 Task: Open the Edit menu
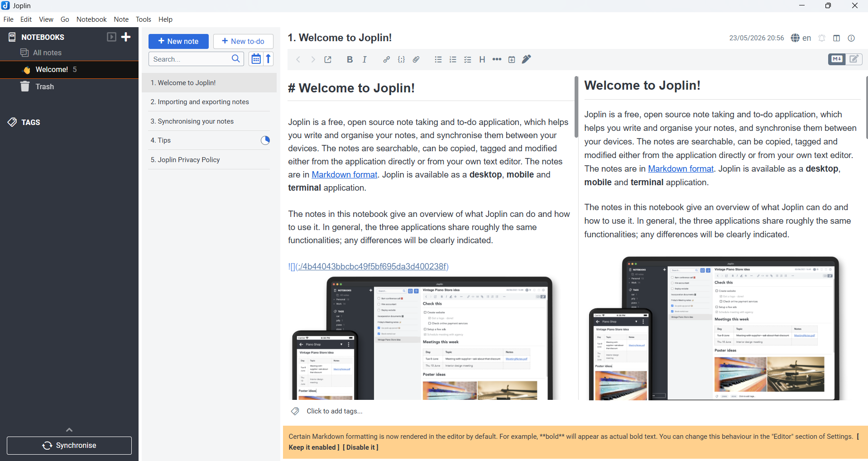point(26,19)
